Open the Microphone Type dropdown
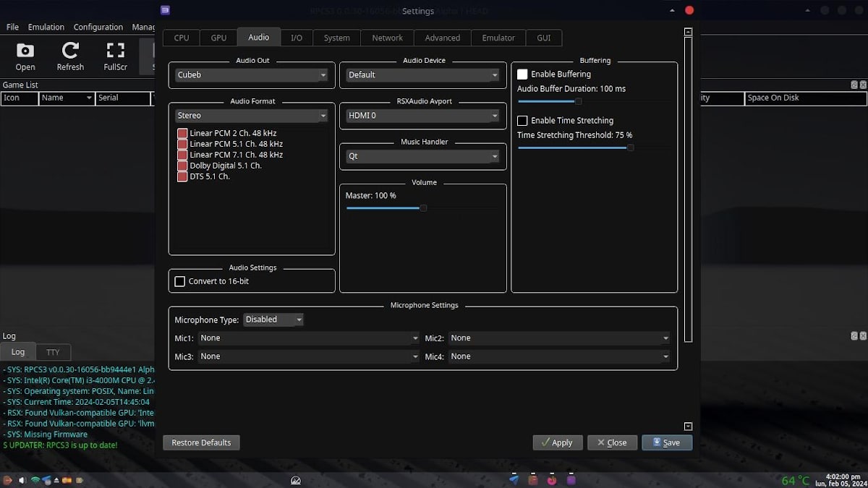The width and height of the screenshot is (868, 488). (273, 320)
